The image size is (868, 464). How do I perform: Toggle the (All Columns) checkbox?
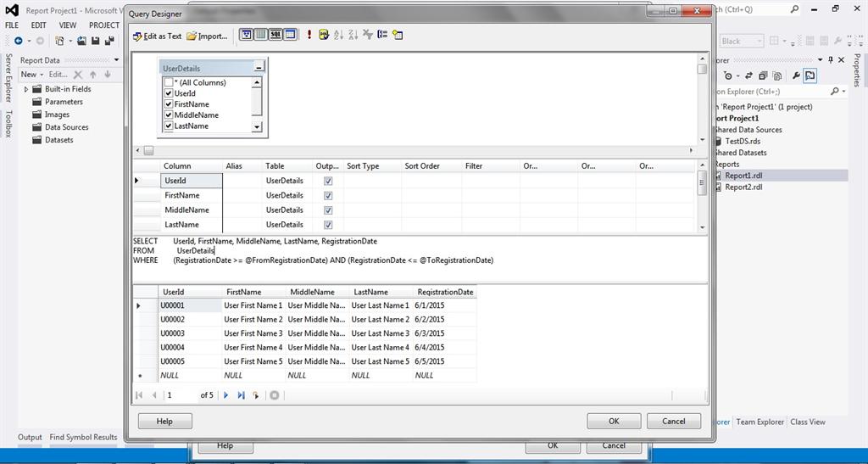(169, 82)
